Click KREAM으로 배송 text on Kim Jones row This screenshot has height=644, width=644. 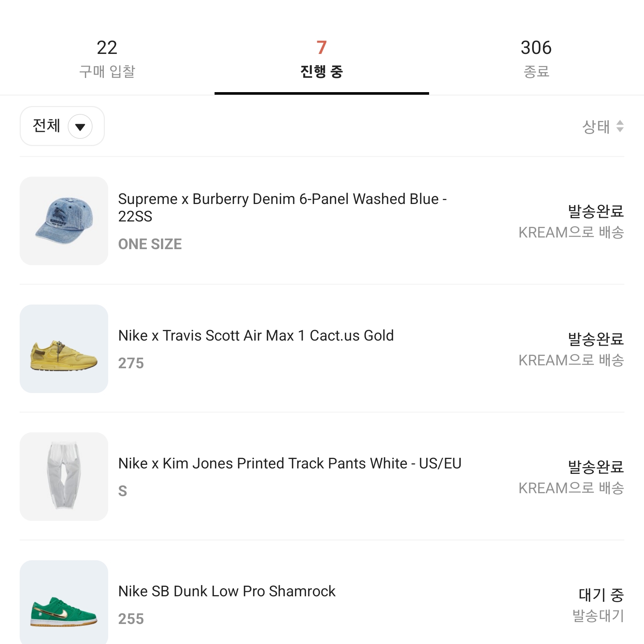pyautogui.click(x=571, y=488)
